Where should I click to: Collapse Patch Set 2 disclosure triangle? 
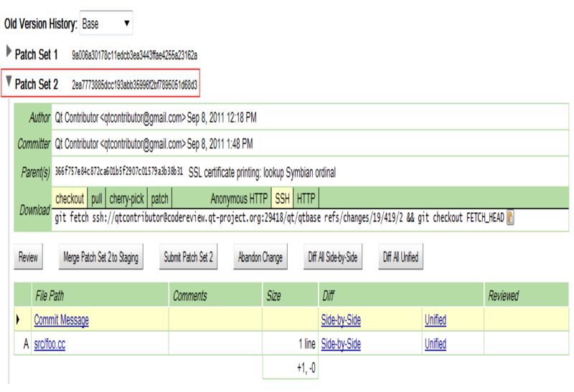9,83
